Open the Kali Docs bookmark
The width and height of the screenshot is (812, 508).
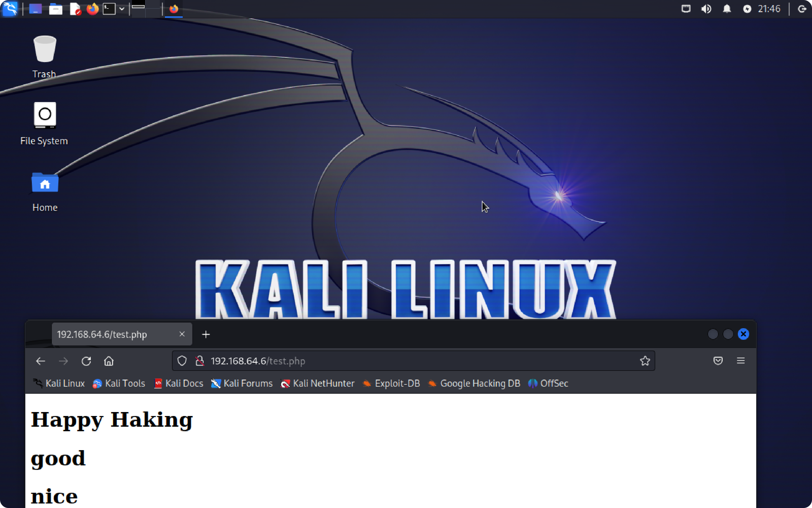click(x=178, y=383)
